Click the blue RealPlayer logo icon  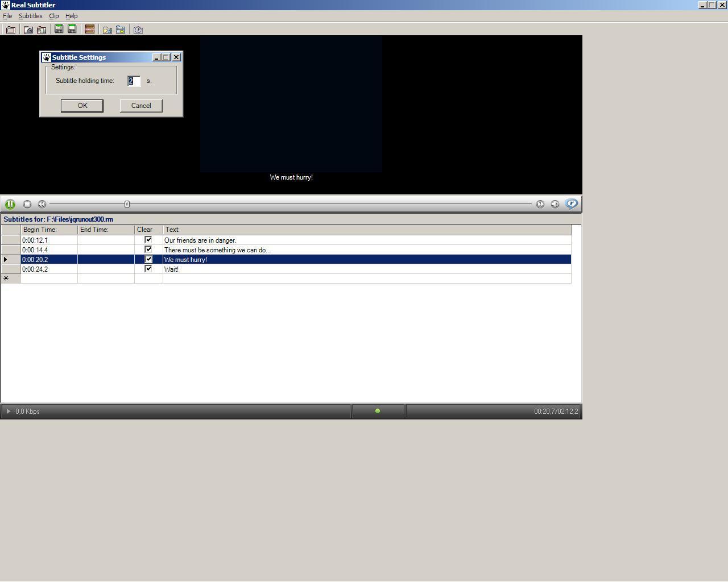(572, 203)
